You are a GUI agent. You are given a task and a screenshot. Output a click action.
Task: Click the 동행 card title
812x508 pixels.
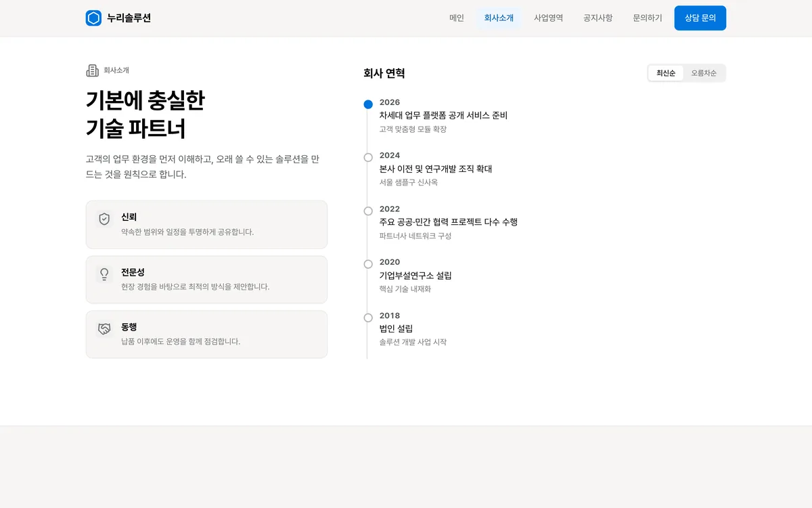[129, 326]
